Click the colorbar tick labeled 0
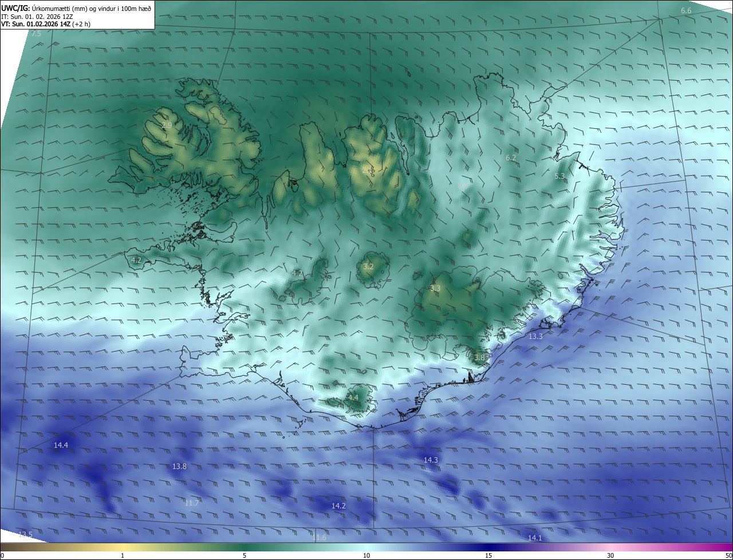733x560 pixels. pyautogui.click(x=2, y=555)
